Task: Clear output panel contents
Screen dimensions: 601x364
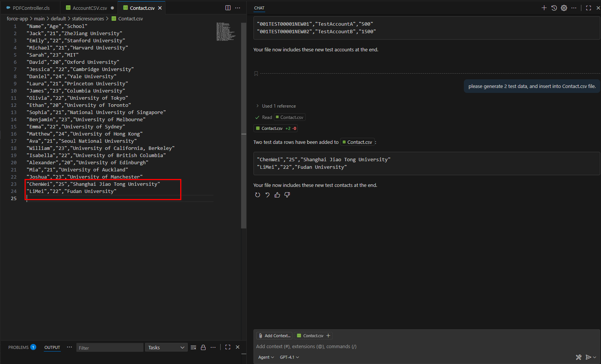Action: click(x=193, y=347)
